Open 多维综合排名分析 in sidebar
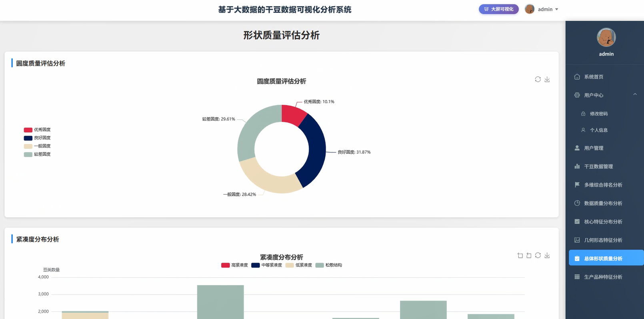The image size is (644, 319). click(604, 185)
